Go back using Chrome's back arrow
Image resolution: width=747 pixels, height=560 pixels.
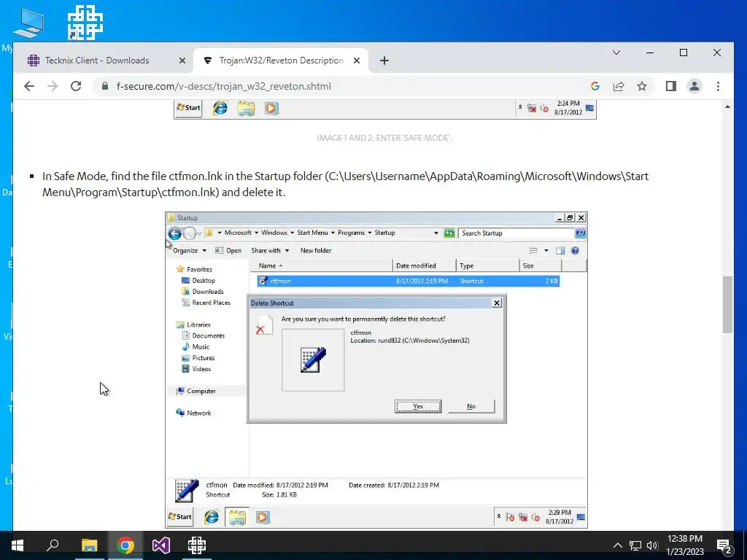click(29, 86)
